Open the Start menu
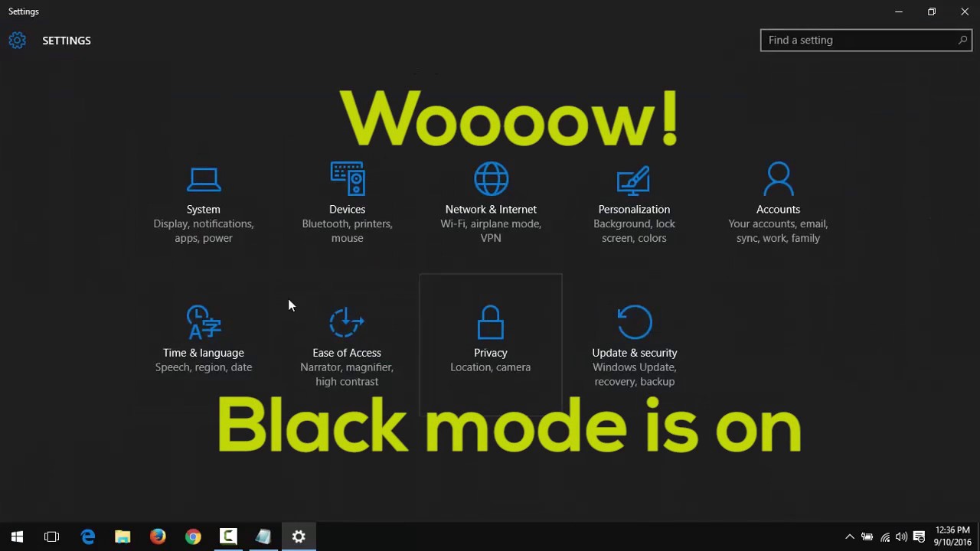 click(17, 536)
